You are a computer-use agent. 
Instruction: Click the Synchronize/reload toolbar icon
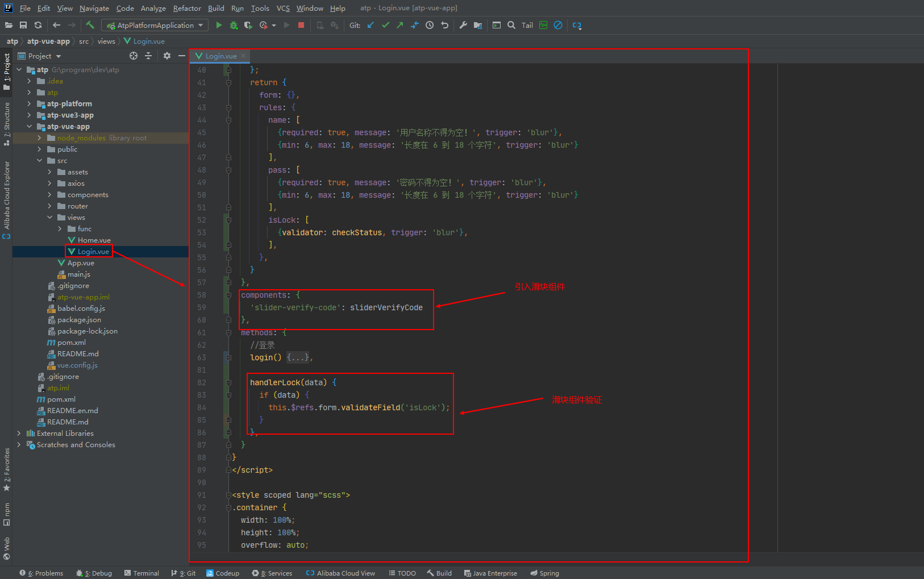(38, 25)
